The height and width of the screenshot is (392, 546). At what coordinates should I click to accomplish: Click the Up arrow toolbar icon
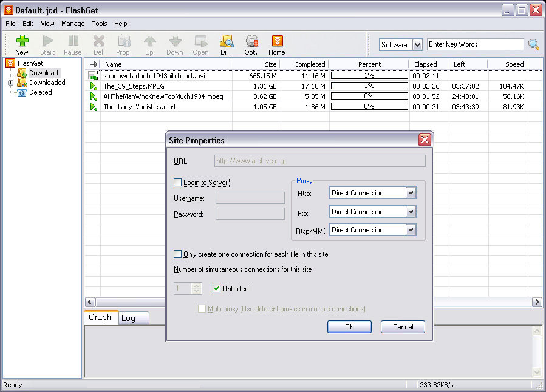[x=150, y=41]
